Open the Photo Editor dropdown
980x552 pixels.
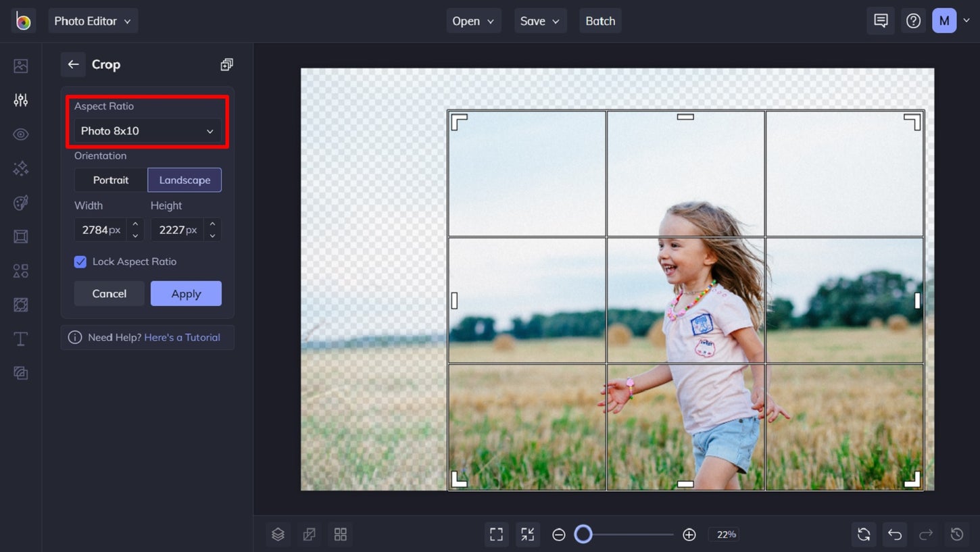93,21
